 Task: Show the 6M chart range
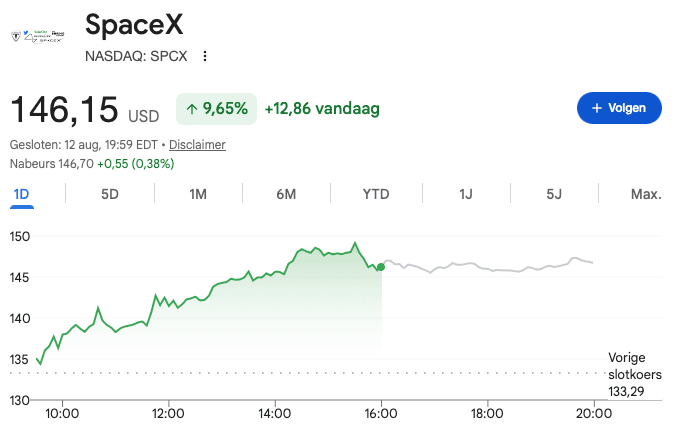tap(286, 194)
